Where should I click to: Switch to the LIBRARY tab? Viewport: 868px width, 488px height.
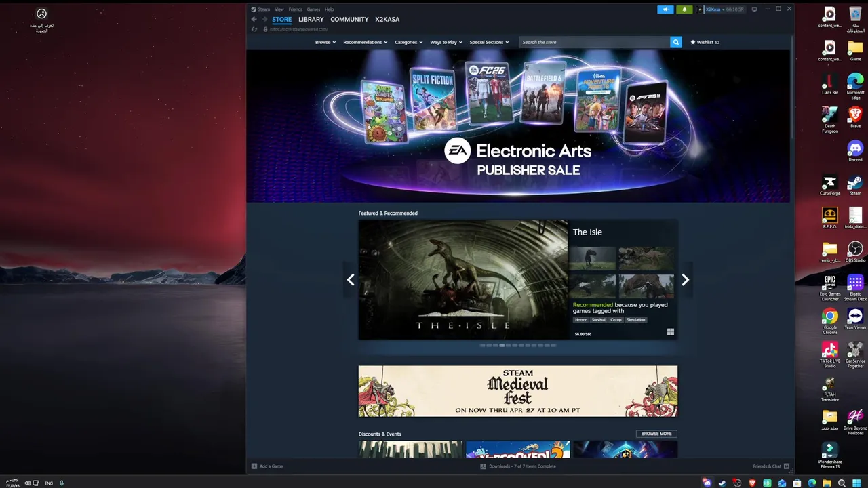point(311,20)
